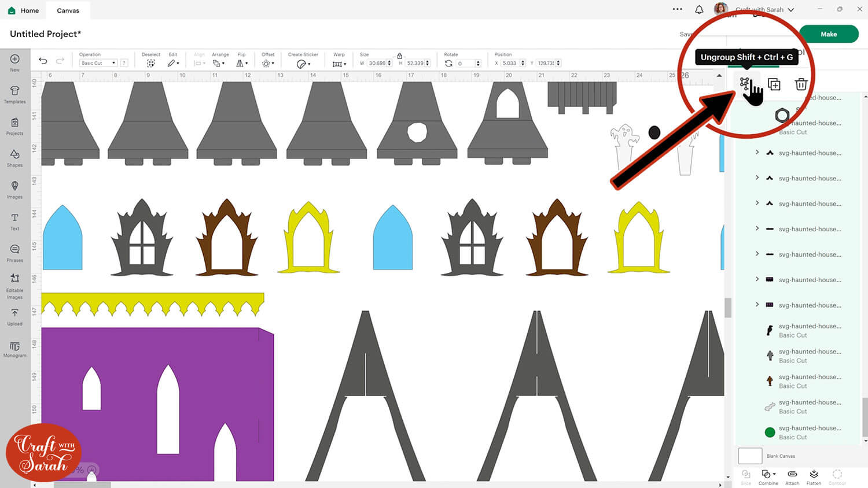
Task: Open the Shapes panel
Action: (15, 158)
